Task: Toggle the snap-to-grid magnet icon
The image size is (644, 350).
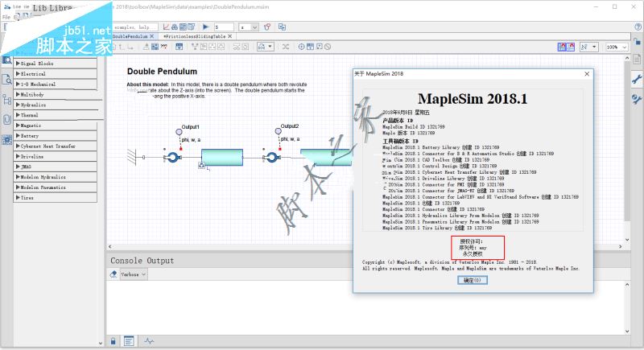Action: click(x=561, y=47)
